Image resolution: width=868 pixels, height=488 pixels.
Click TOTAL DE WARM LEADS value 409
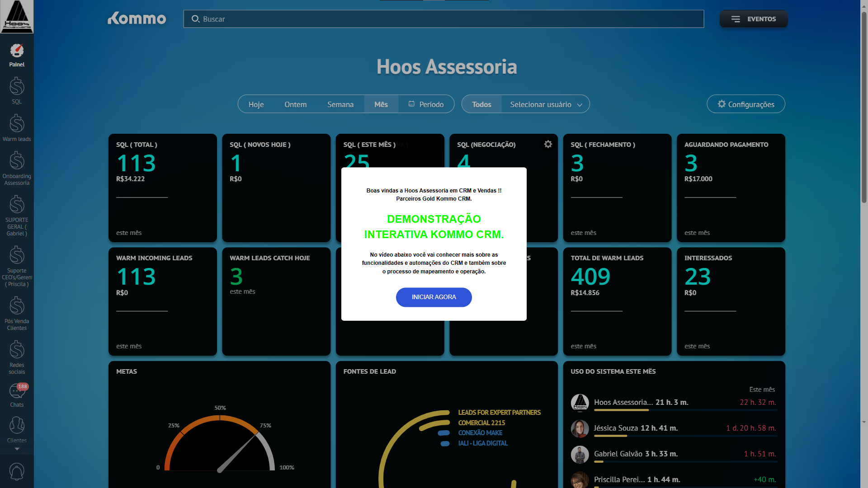[590, 277]
